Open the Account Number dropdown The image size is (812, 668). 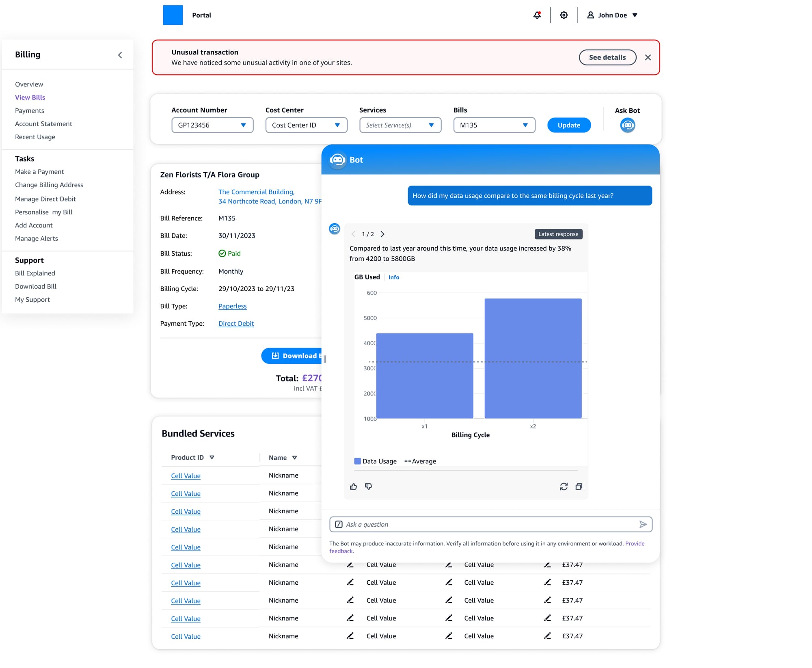(x=212, y=125)
